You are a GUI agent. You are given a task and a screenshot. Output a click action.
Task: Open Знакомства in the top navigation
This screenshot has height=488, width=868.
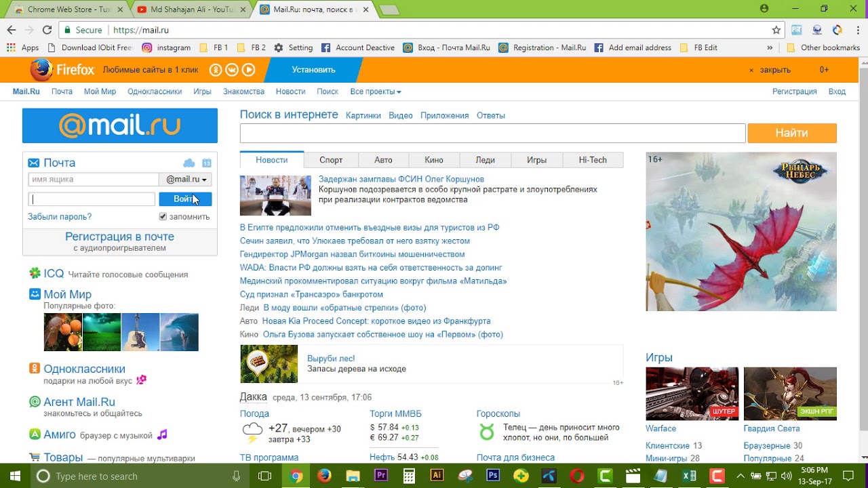point(243,91)
